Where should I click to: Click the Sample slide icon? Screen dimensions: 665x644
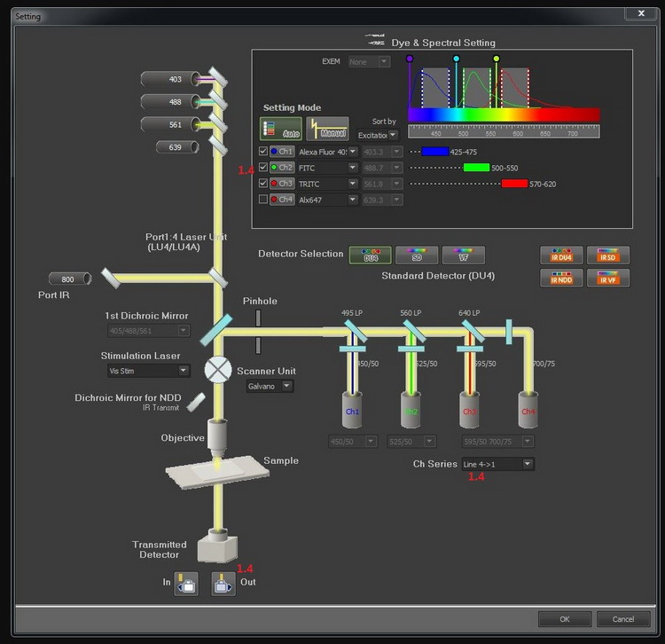click(217, 472)
